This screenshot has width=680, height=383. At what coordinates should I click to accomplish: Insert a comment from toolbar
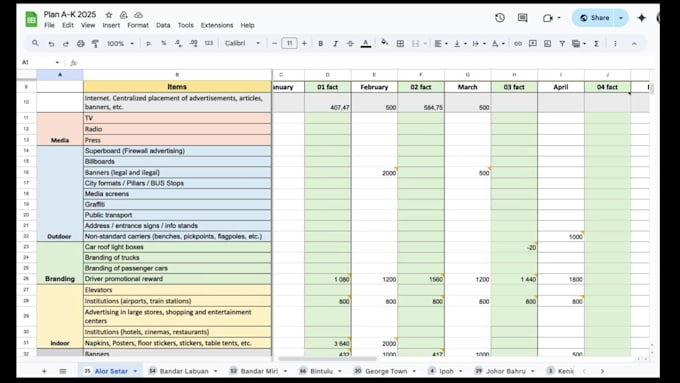pyautogui.click(x=533, y=43)
